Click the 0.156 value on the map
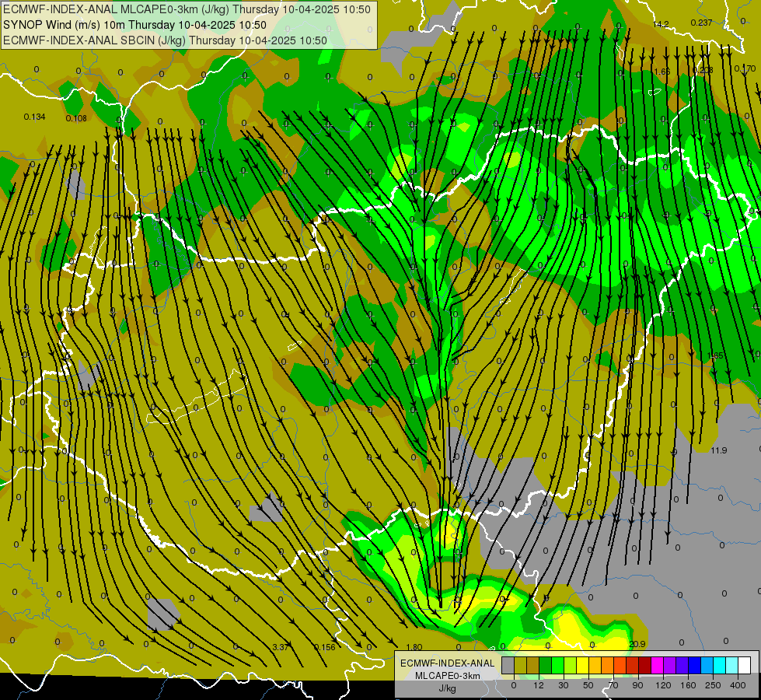 325,647
